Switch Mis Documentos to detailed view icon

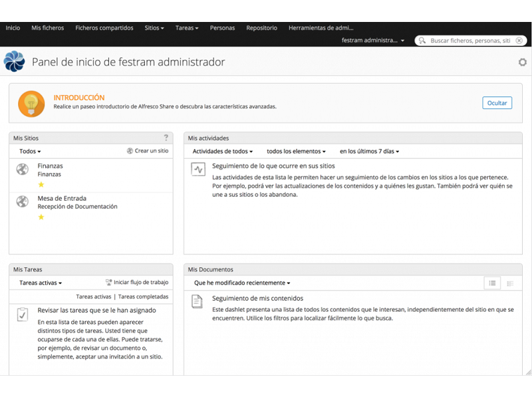pyautogui.click(x=510, y=283)
